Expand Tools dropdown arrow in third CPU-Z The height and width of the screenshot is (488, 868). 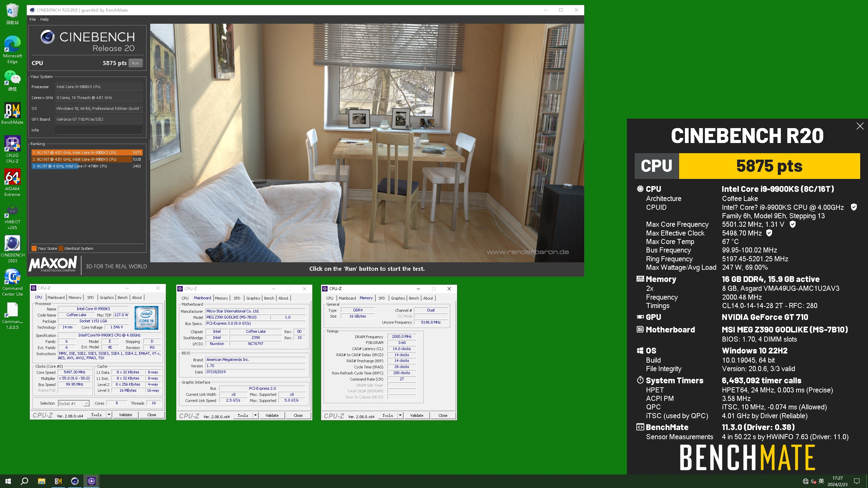click(x=400, y=415)
